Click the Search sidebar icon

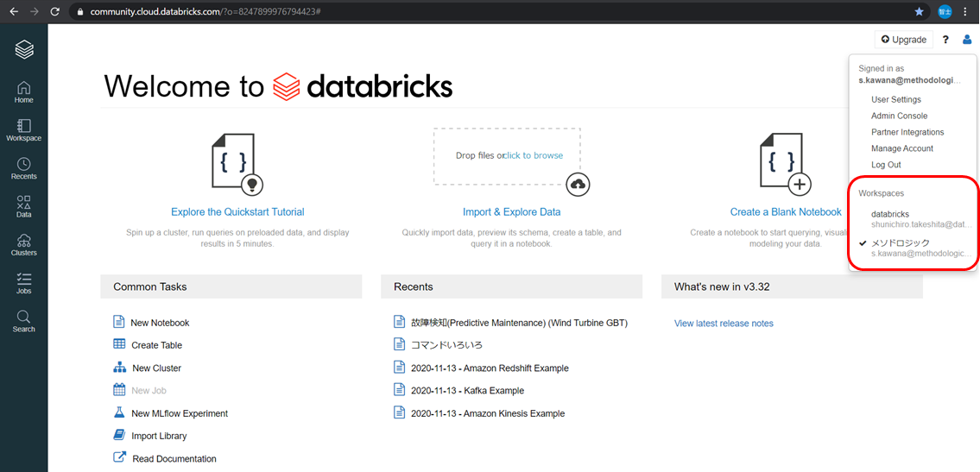23,321
